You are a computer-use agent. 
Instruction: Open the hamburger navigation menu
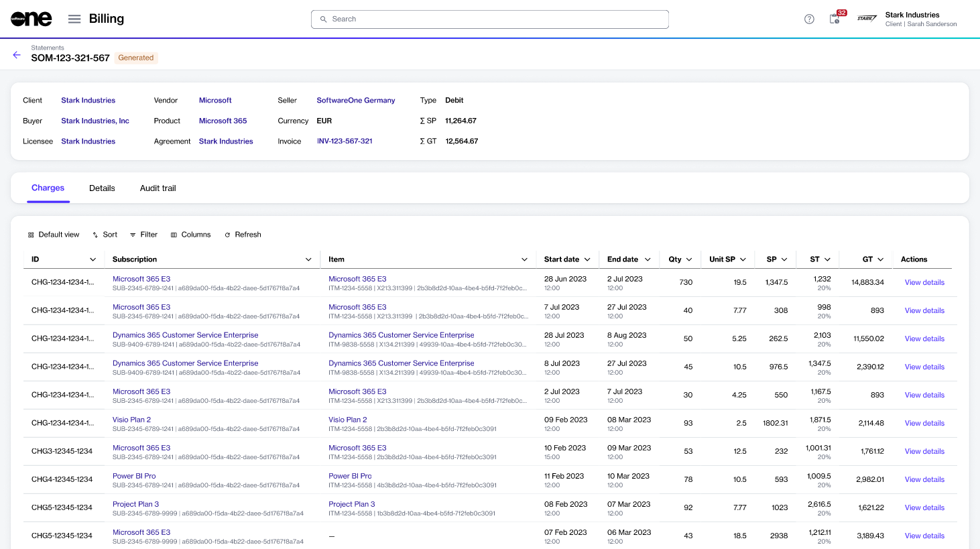pos(74,19)
